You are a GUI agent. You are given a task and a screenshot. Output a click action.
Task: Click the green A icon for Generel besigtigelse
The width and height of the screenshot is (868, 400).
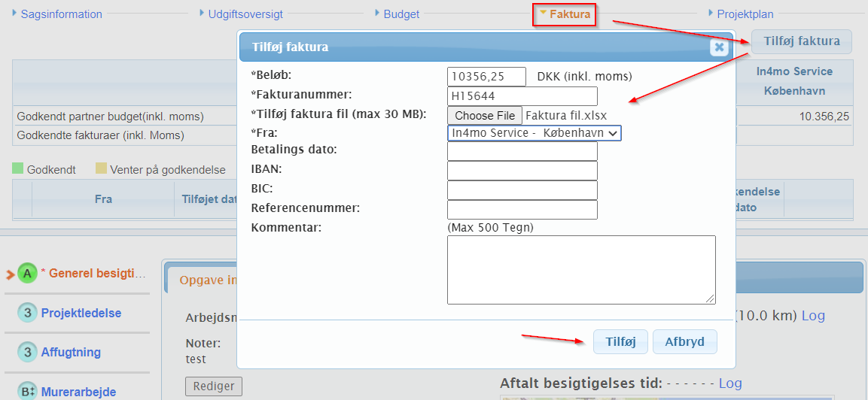click(28, 274)
